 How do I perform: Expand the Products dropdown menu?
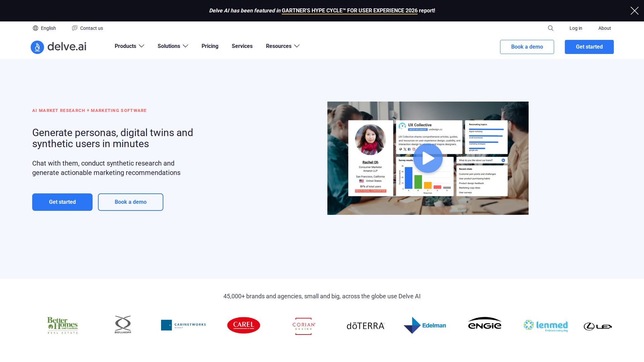click(x=129, y=46)
